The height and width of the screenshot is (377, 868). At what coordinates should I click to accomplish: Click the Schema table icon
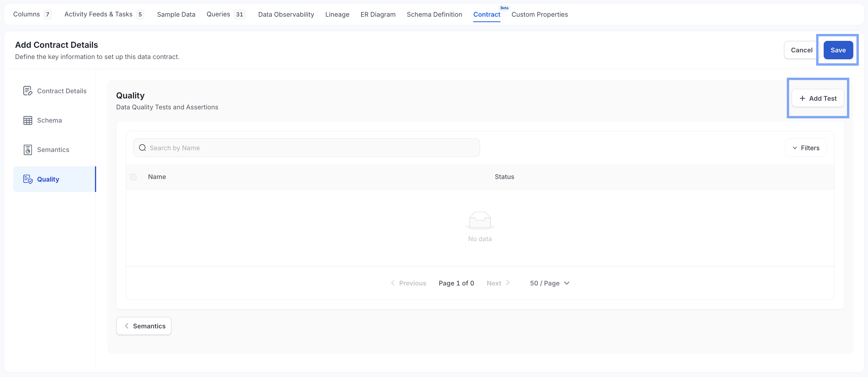click(x=28, y=120)
